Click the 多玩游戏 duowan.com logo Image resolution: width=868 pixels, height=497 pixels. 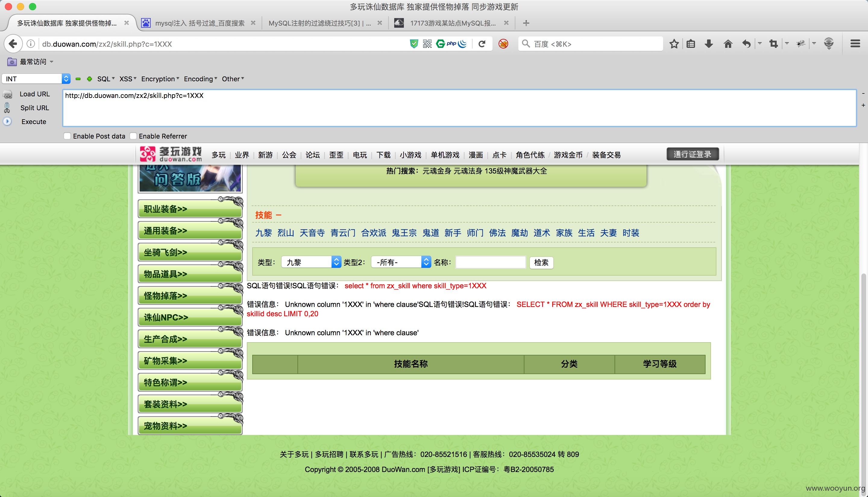click(171, 154)
